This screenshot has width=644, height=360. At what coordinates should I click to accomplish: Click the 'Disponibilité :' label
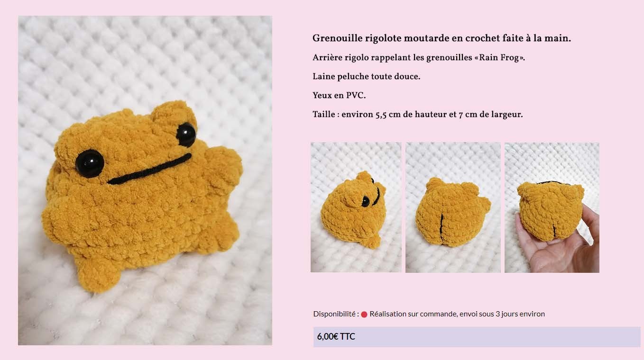336,314
